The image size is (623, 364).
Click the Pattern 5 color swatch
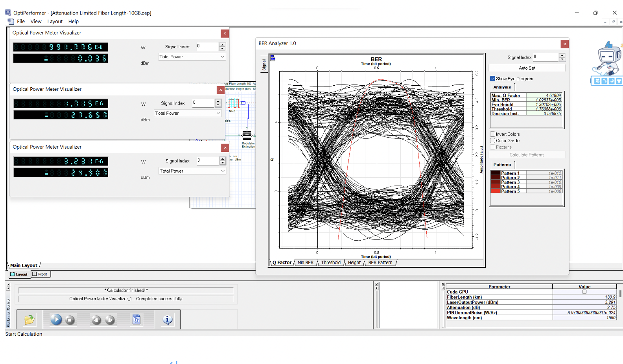pyautogui.click(x=496, y=191)
